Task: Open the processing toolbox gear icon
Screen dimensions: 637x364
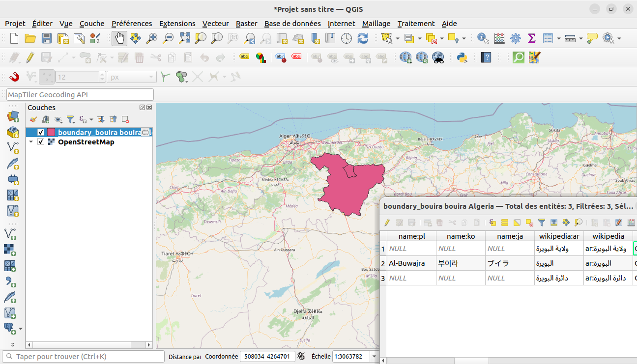Action: pos(516,38)
